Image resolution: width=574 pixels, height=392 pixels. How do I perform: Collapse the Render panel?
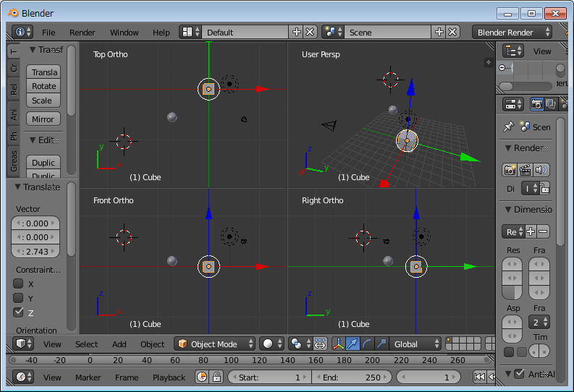508,148
